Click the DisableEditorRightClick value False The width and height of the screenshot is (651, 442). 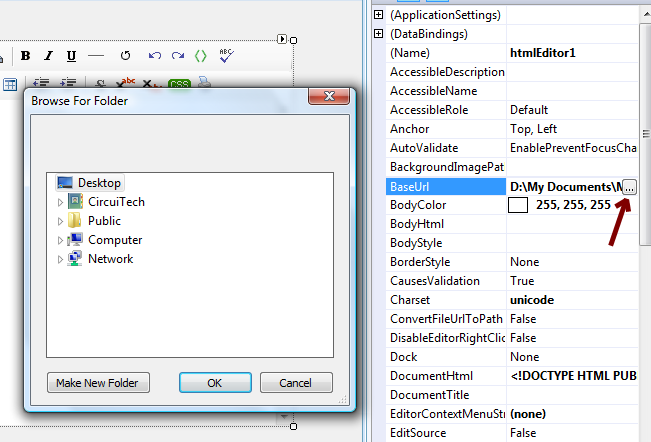(523, 338)
